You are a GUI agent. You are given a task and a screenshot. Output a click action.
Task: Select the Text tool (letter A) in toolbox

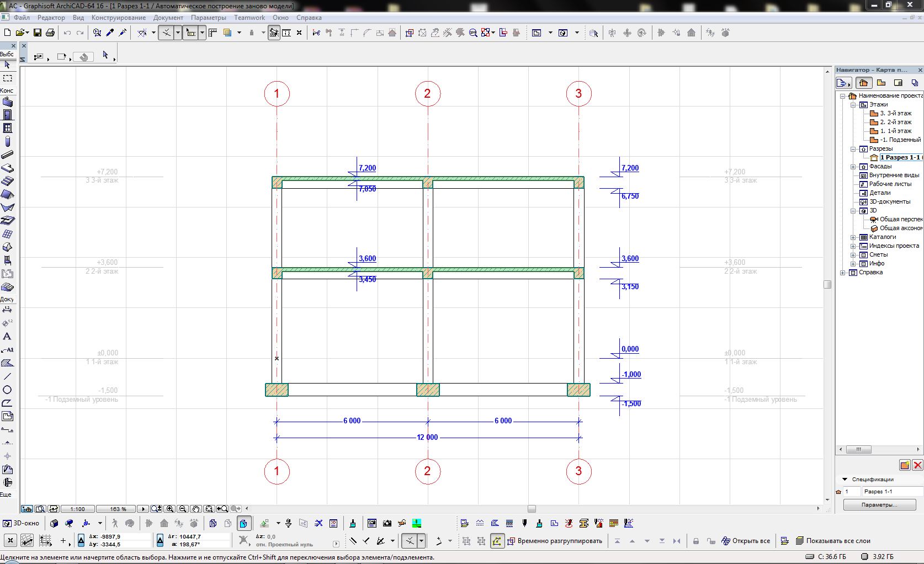(7, 336)
